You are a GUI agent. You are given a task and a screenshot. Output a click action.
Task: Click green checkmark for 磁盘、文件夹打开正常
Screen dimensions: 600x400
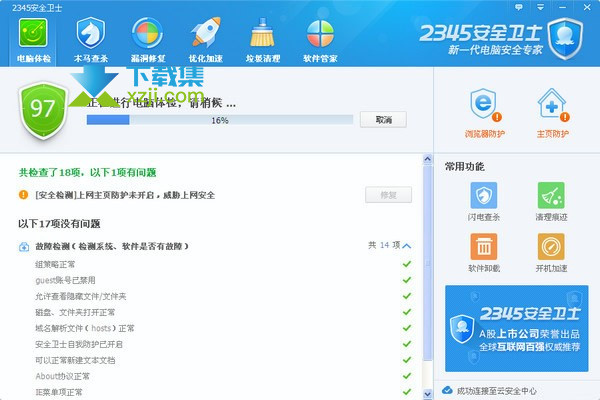tap(407, 312)
